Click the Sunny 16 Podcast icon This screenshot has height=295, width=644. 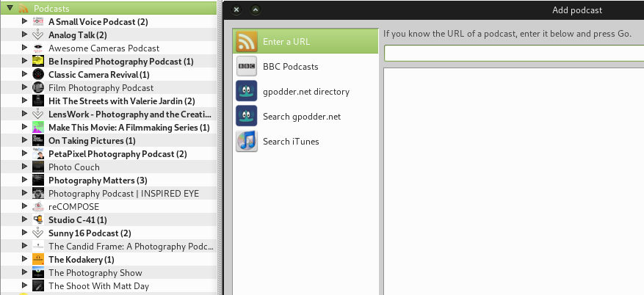coord(37,233)
